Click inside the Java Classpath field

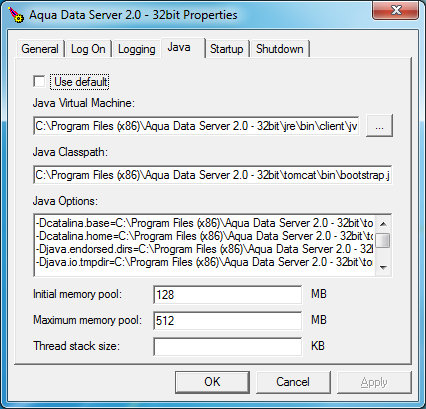tap(212, 175)
